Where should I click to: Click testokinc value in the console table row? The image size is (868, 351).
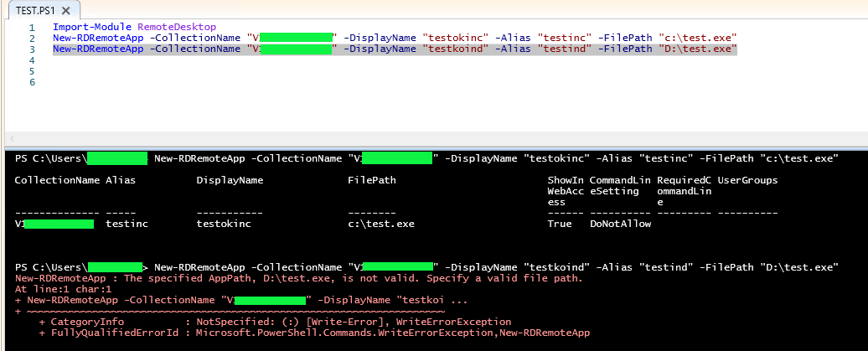pos(224,225)
